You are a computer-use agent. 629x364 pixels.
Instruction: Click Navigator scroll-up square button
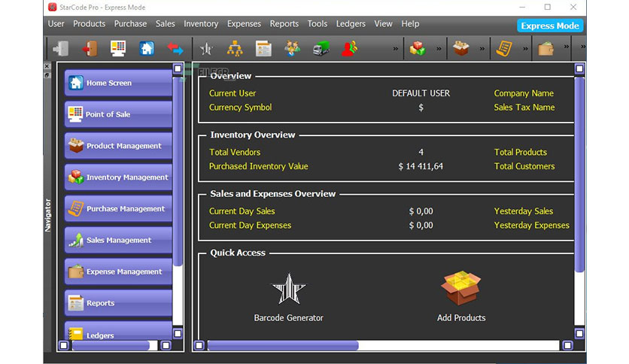(x=178, y=68)
